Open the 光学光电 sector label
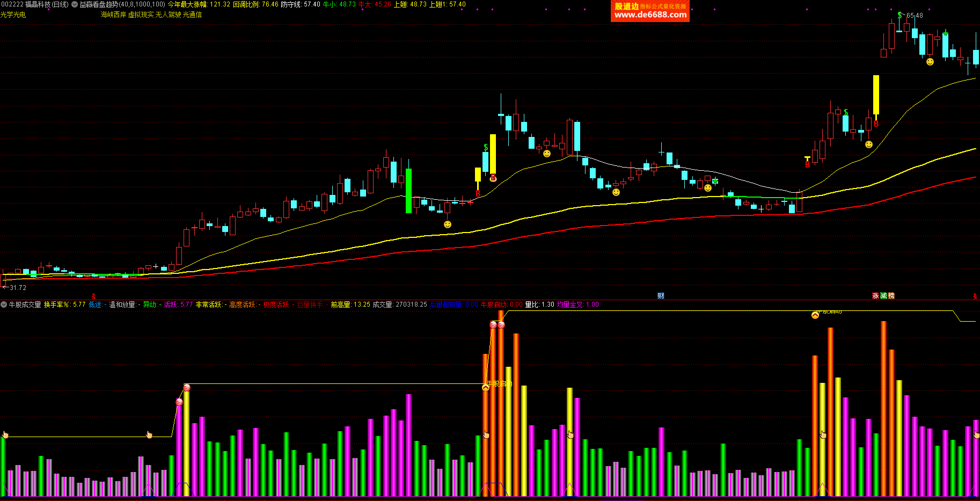This screenshot has width=980, height=501. 13,14
